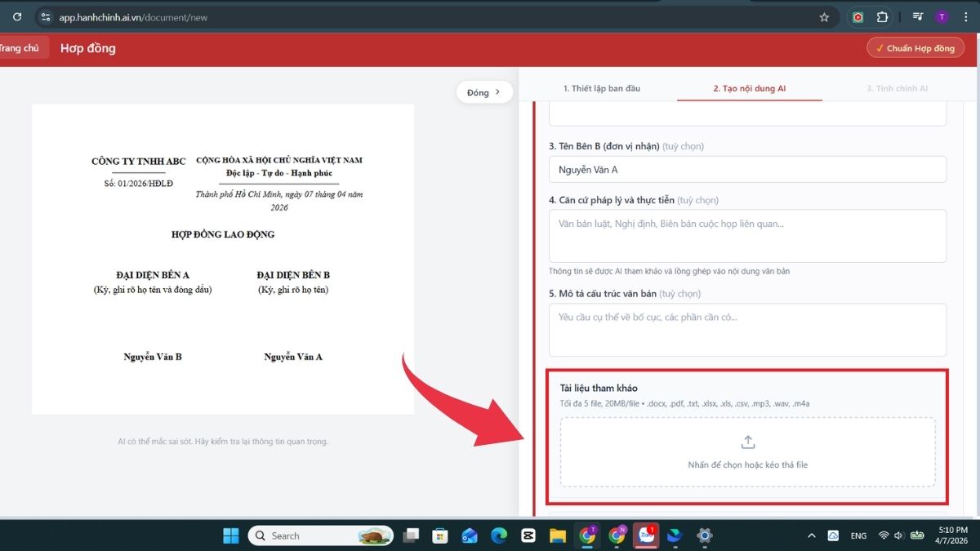Viewport: 980px width, 551px height.
Task: Click the Tài liệu tham khảo label
Action: coord(599,388)
